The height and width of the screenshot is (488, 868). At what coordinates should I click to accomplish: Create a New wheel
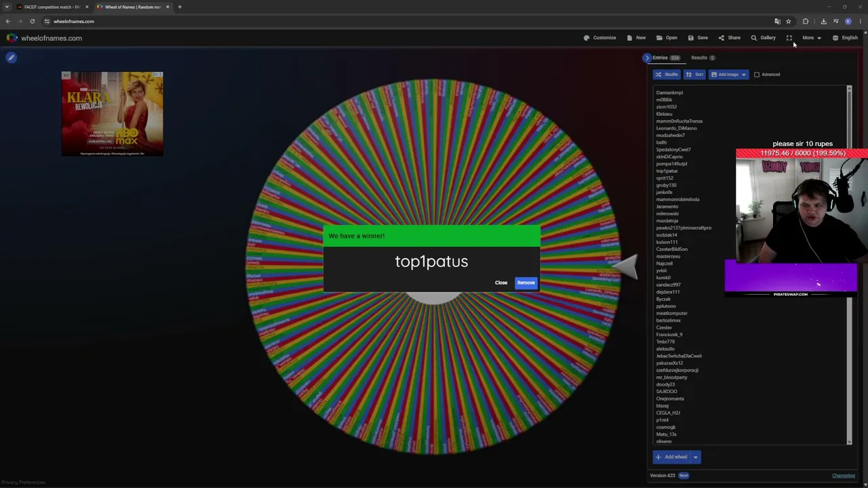(x=636, y=38)
